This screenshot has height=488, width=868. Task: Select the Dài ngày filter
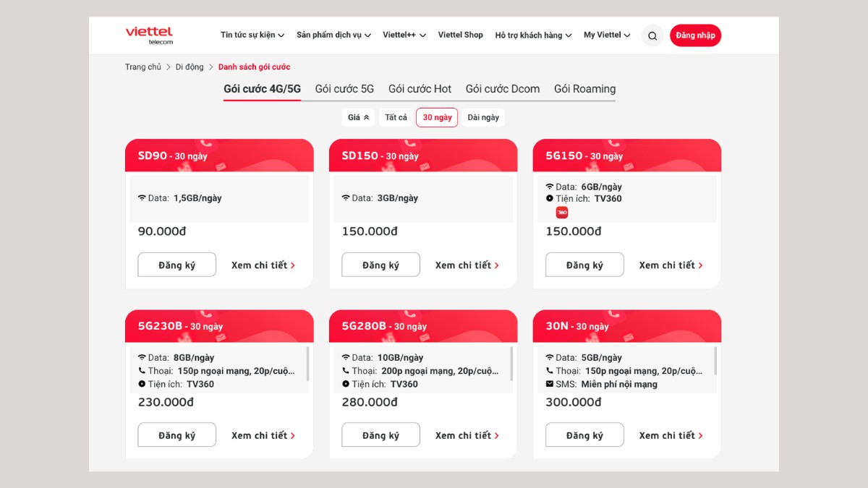(x=483, y=117)
